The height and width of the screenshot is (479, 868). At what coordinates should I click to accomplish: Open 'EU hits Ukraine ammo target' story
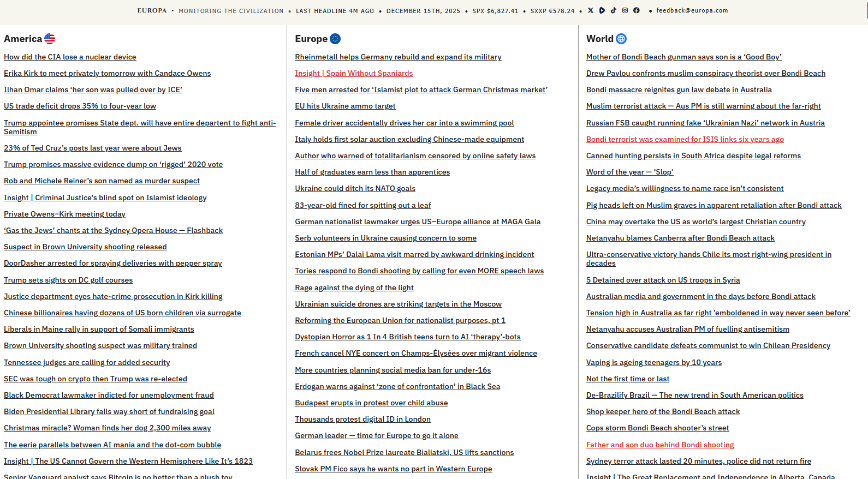(x=345, y=106)
